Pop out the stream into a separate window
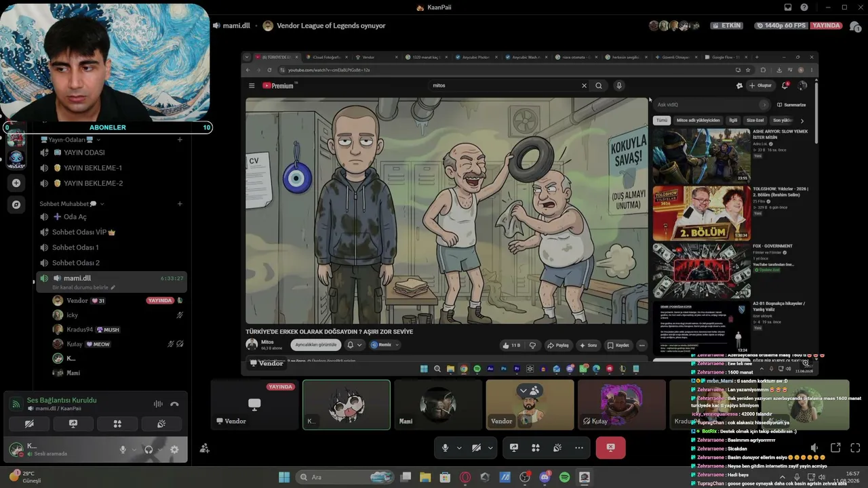 click(x=835, y=448)
